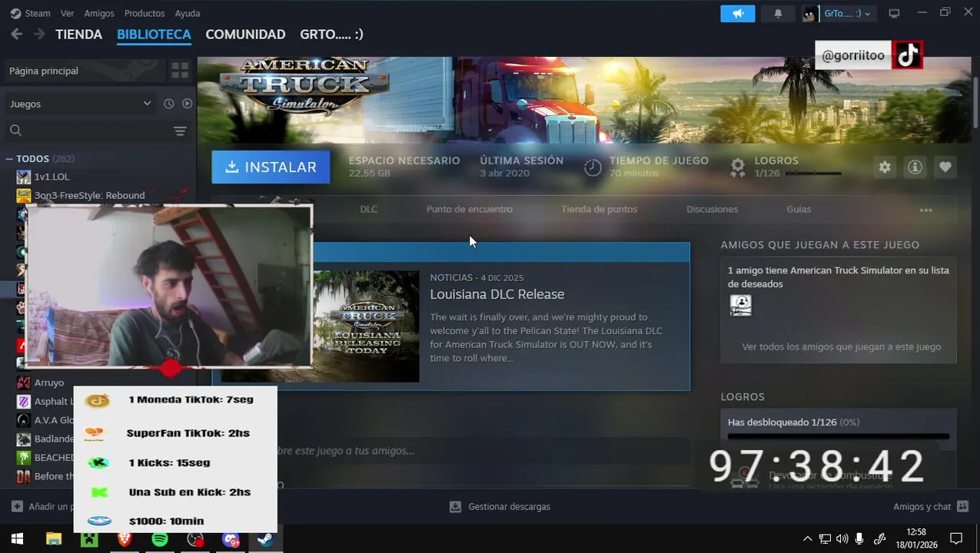Switch to the BIBLIOTECA section
980x553 pixels.
pos(154,35)
